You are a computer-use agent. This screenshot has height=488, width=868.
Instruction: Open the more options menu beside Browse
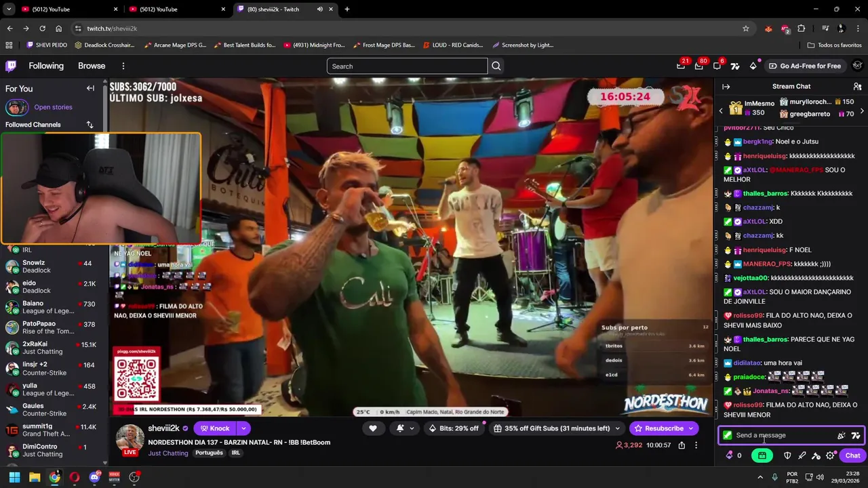pyautogui.click(x=123, y=66)
